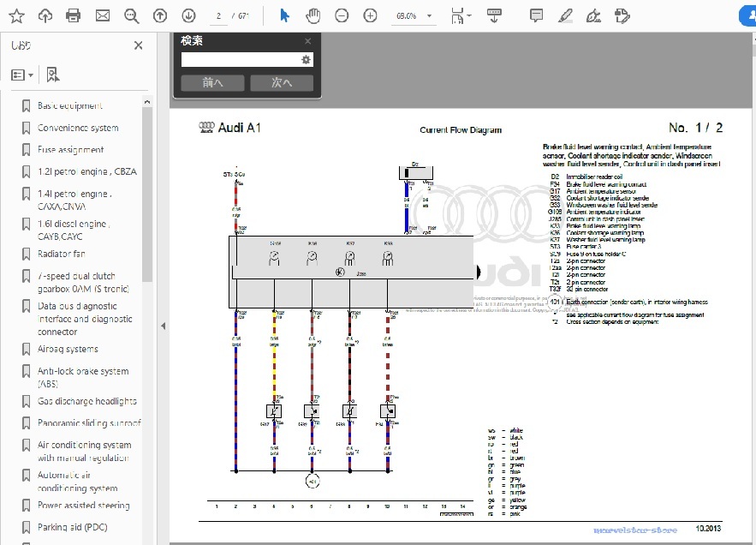Open the 7-speed dual clutch gearbox bookmark
The height and width of the screenshot is (545, 756).
pyautogui.click(x=83, y=283)
